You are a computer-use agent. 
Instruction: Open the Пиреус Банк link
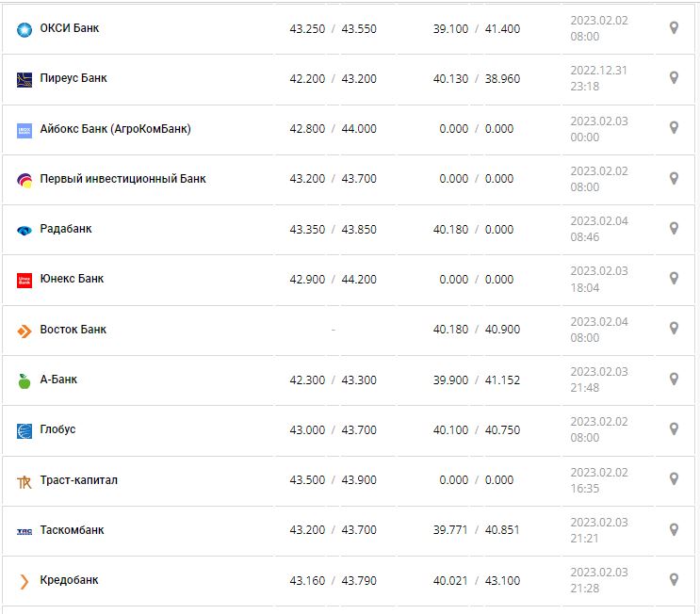click(73, 79)
